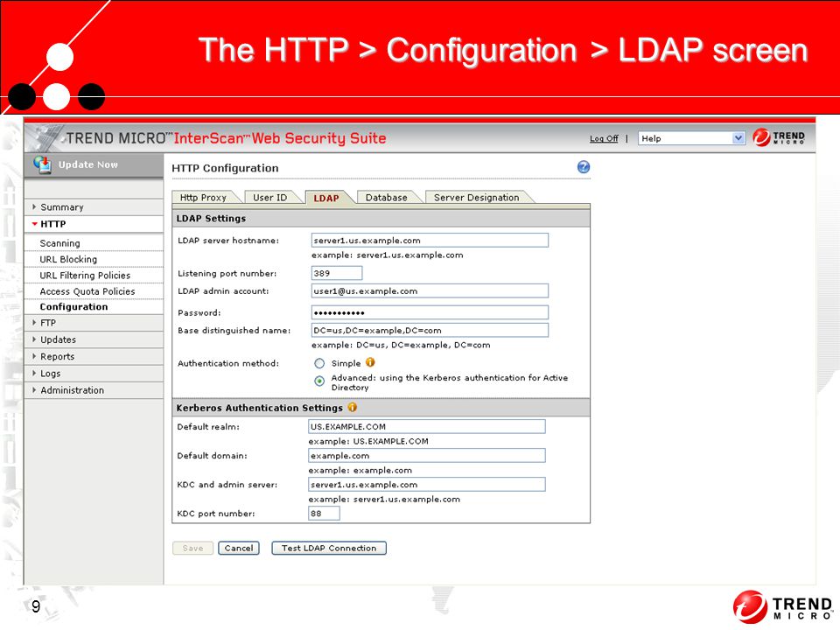Click the Default domain field
840x630 pixels.
[427, 455]
